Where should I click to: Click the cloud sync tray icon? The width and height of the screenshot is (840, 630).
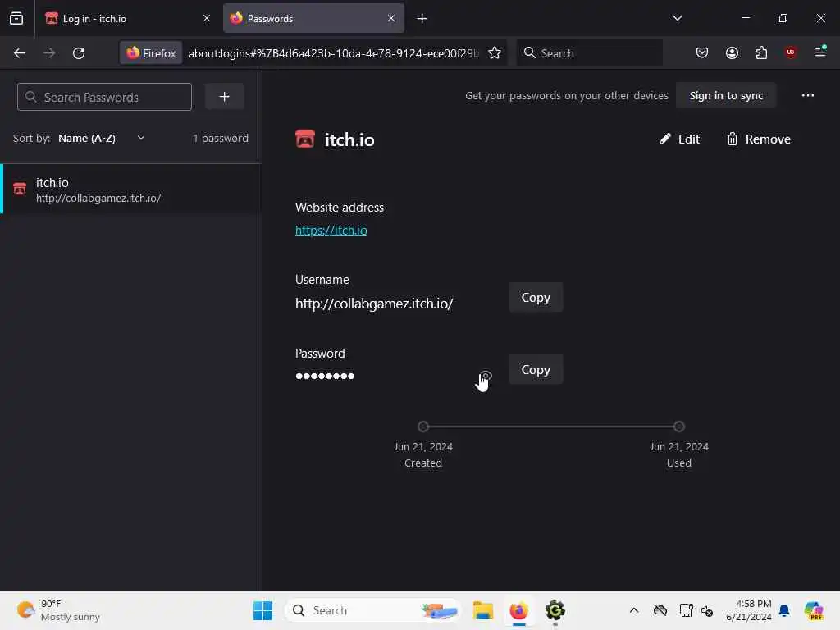click(x=660, y=610)
